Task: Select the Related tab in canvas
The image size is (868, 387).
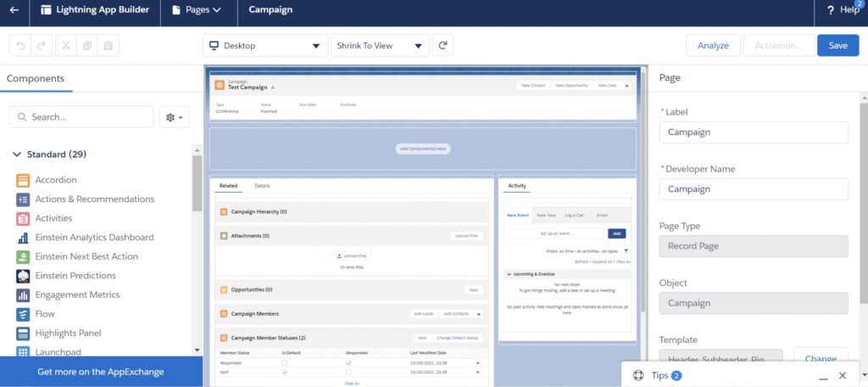Action: (x=228, y=186)
